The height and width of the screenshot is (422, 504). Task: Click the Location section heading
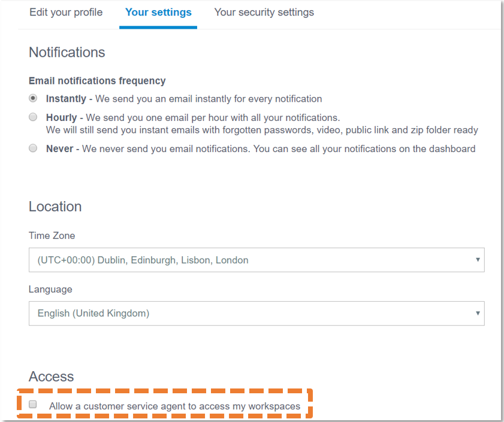(x=55, y=207)
